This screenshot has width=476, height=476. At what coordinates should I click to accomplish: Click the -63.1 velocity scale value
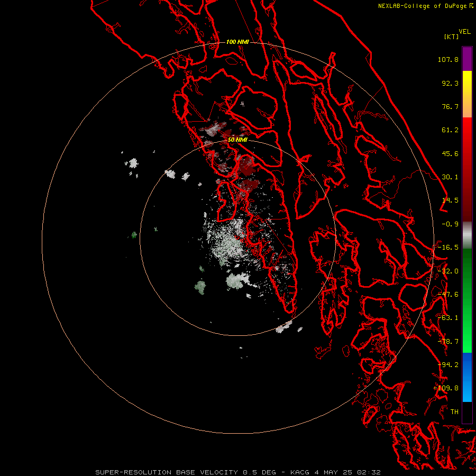point(448,318)
